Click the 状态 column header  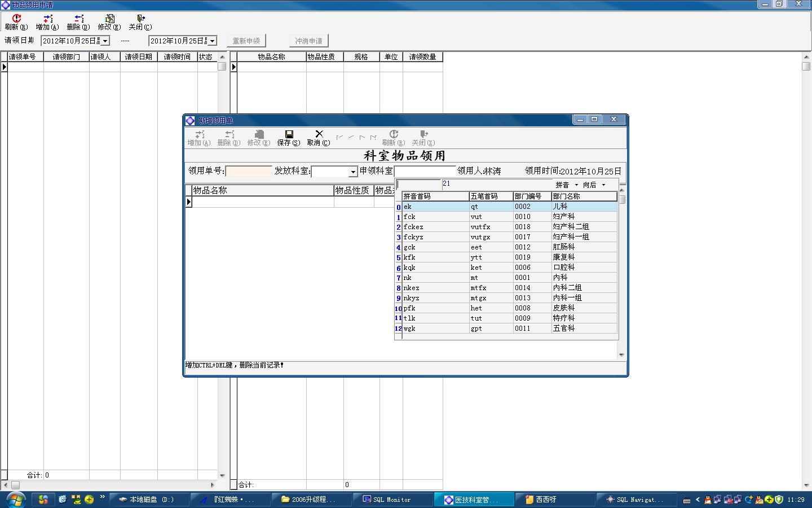[207, 57]
